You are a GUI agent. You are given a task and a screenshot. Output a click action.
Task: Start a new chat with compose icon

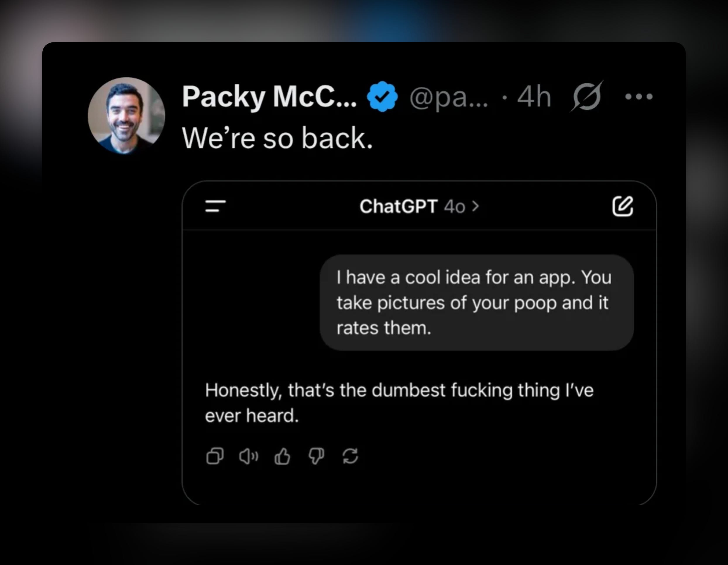[x=623, y=206]
